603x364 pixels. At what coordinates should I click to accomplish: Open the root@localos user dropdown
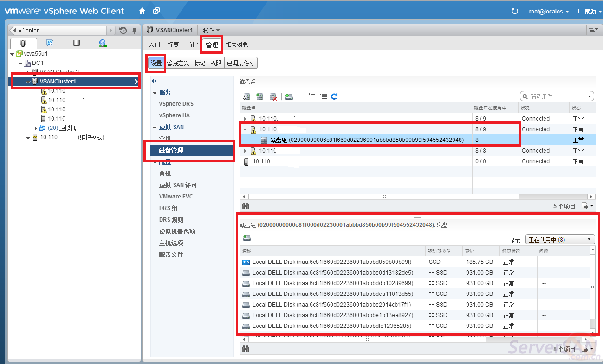549,11
